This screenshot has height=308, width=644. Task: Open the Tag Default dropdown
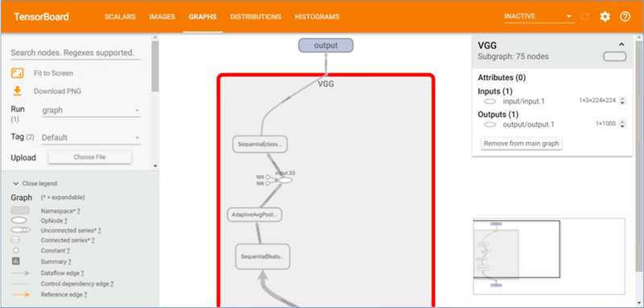(x=91, y=138)
